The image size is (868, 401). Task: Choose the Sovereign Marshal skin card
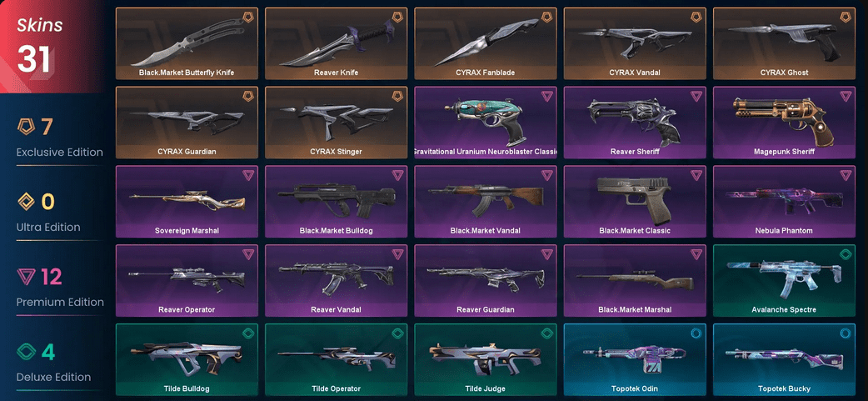click(187, 202)
